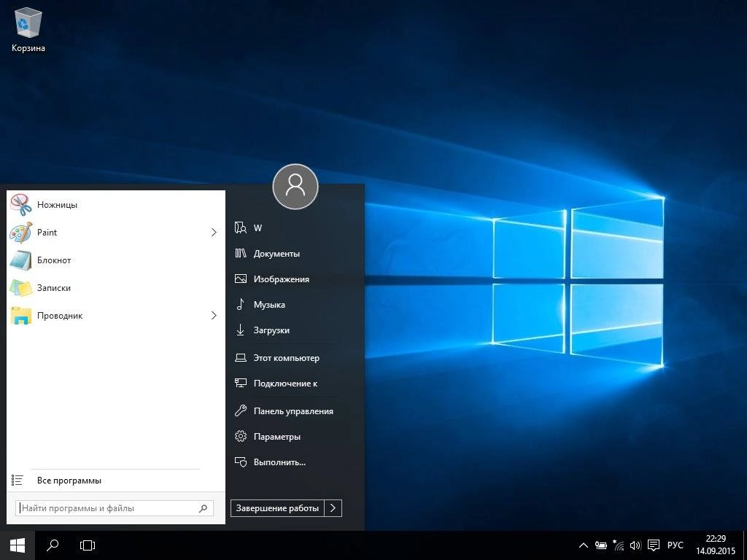
Task: Click the Этот компьютер laptop icon
Action: [241, 357]
